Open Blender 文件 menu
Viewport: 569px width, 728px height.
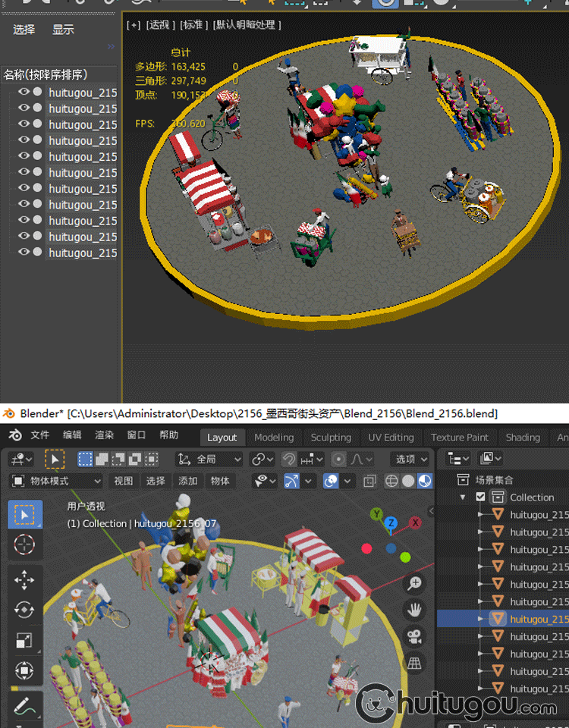pyautogui.click(x=40, y=435)
